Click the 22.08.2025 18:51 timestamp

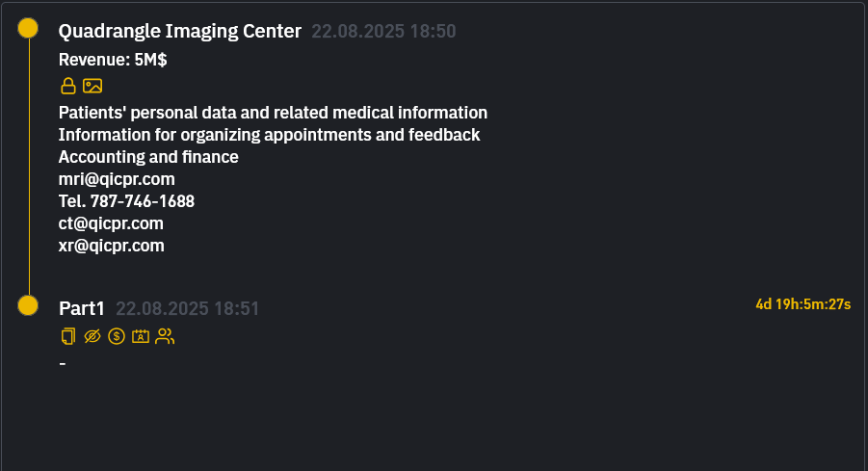click(187, 309)
